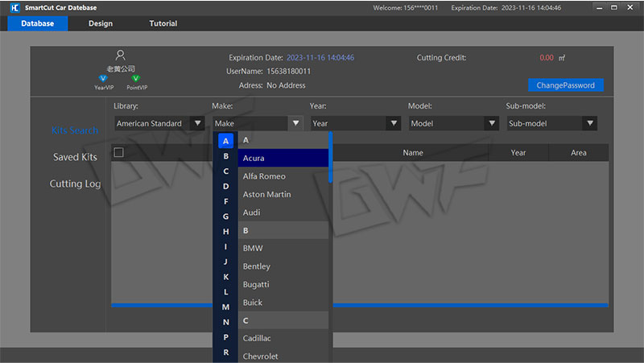
Task: Click the user profile avatar icon
Action: 121,56
